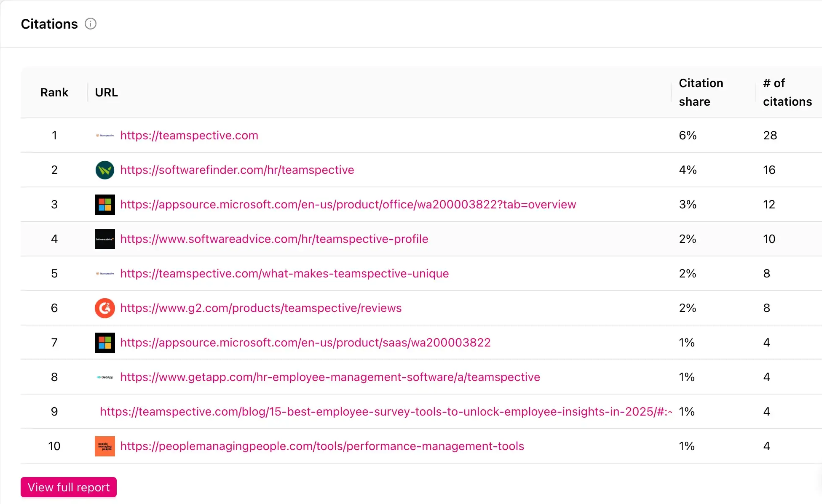The height and width of the screenshot is (504, 822).
Task: Click rank number 7 cell
Action: pos(54,343)
